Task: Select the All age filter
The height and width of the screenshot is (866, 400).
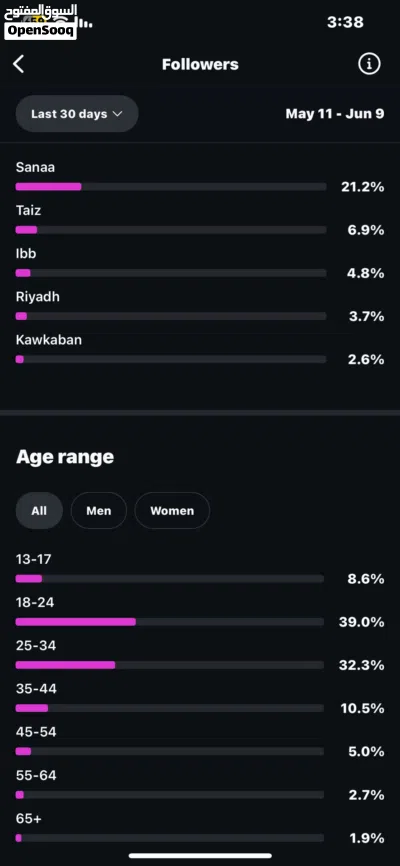Action: tap(39, 510)
